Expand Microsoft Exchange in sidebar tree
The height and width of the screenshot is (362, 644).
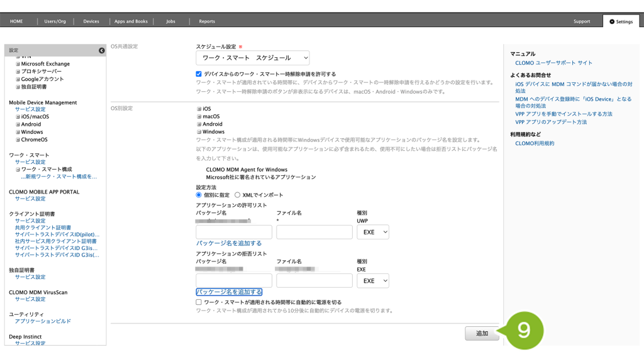tap(18, 64)
